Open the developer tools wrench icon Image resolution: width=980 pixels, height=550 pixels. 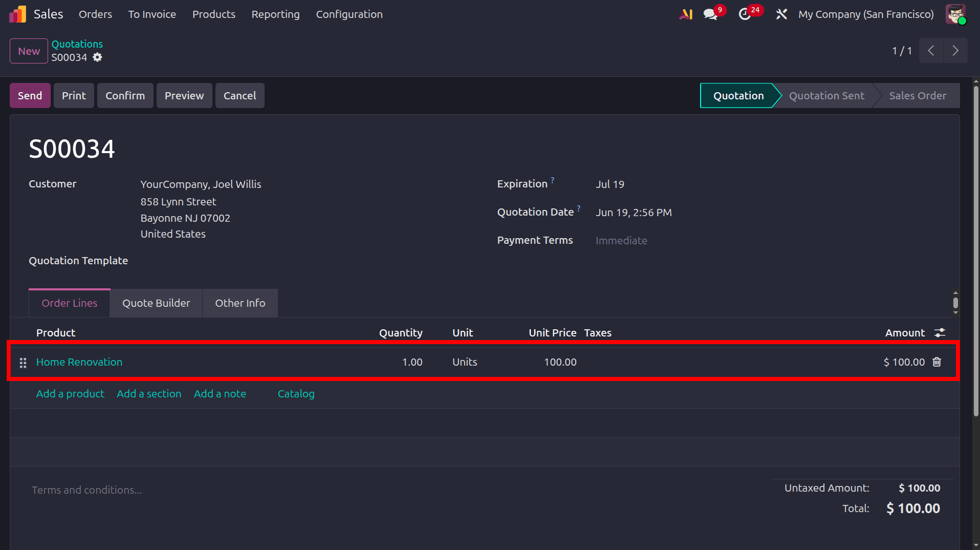[x=781, y=14]
